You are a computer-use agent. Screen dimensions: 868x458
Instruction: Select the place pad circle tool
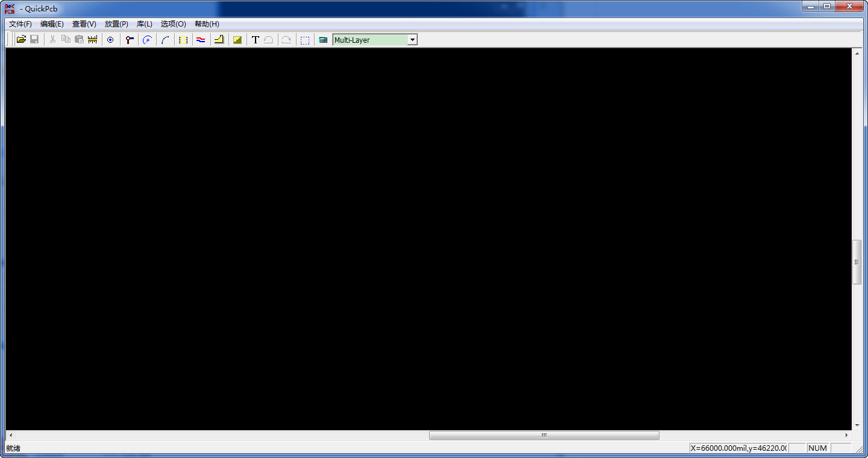pos(110,40)
